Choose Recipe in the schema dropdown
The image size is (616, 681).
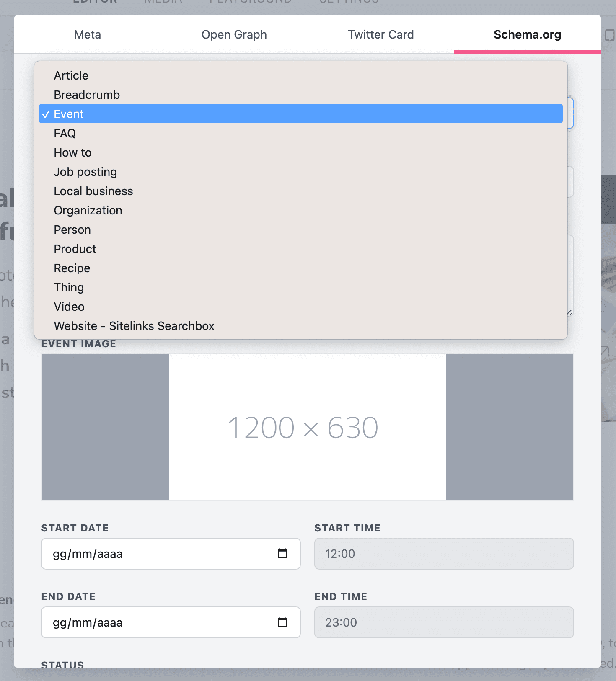click(72, 268)
